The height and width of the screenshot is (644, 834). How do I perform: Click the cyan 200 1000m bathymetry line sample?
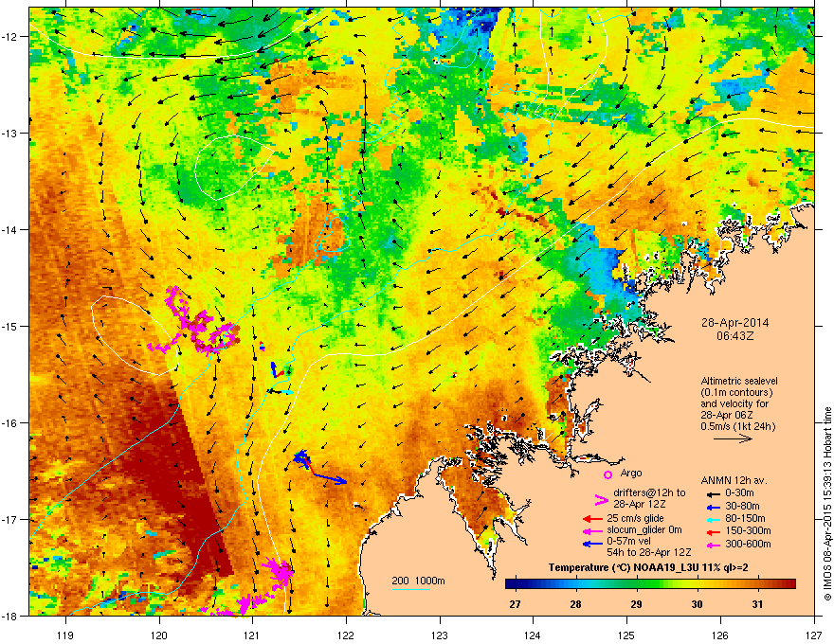[410, 589]
